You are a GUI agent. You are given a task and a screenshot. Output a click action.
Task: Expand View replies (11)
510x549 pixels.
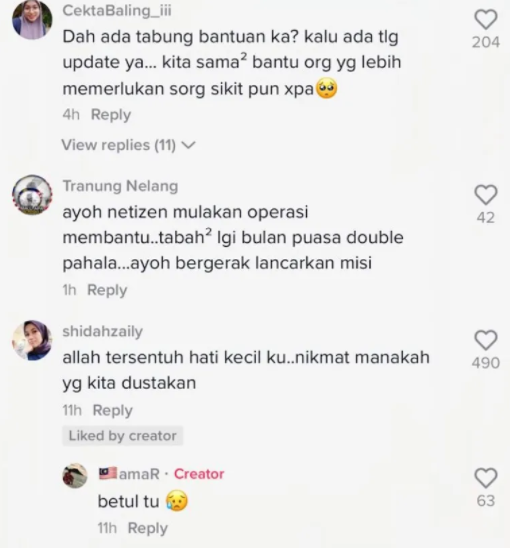tap(128, 145)
